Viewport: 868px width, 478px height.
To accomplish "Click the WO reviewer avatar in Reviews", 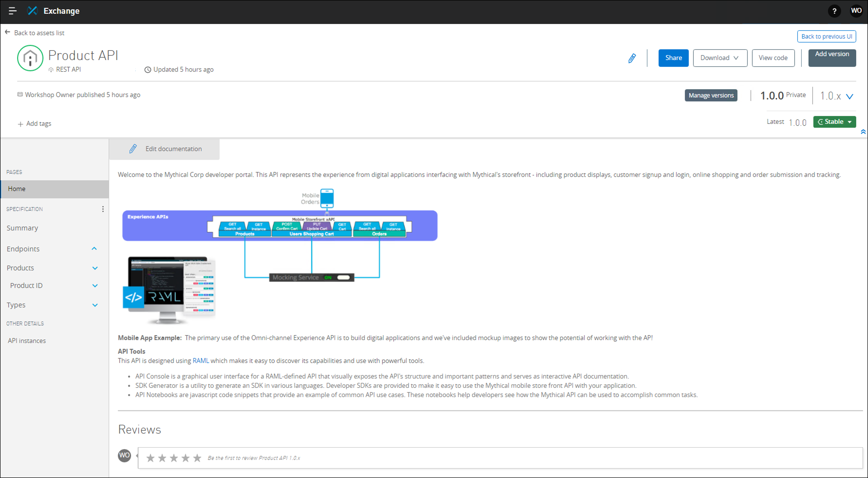I will coord(124,455).
